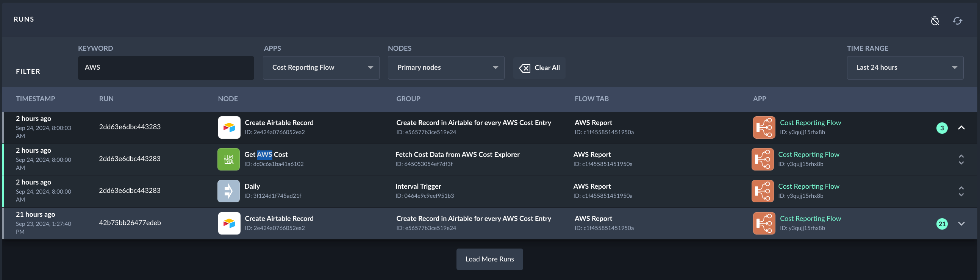The height and width of the screenshot is (280, 980).
Task: Click the Airtable icon in 21 hours ago row
Action: (x=229, y=223)
